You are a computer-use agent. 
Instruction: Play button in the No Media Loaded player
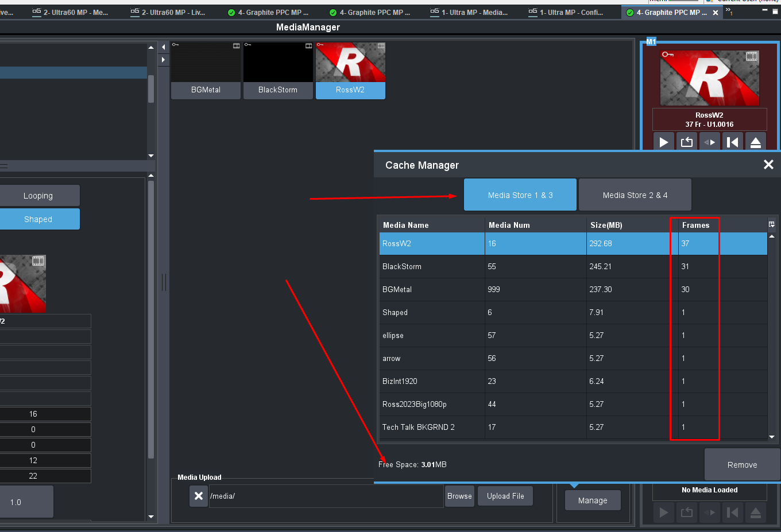click(664, 512)
